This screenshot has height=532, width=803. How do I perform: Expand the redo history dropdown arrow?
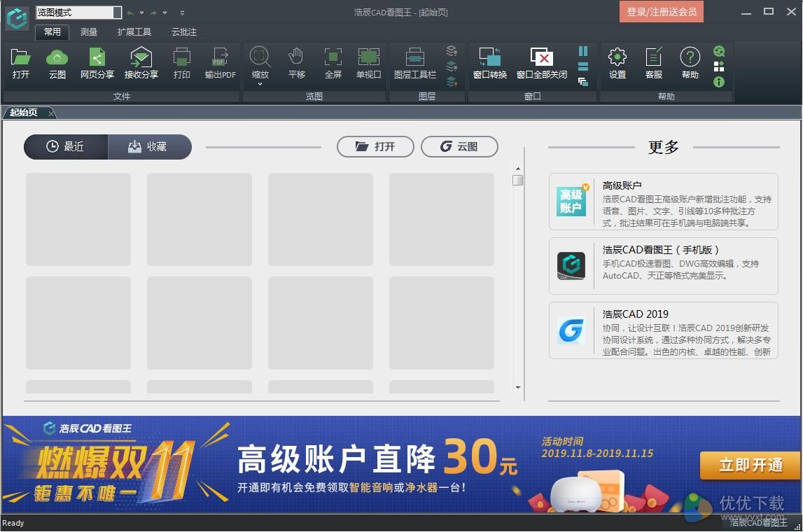pos(165,13)
